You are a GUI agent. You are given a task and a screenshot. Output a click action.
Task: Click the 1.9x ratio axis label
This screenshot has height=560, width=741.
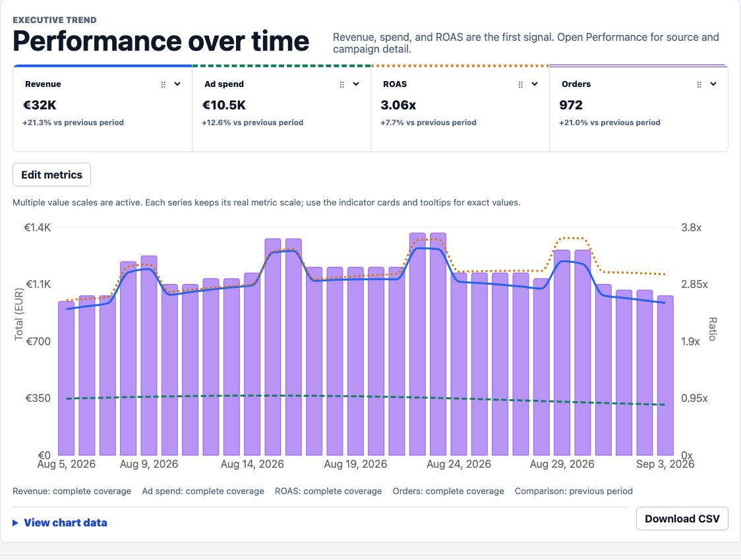click(690, 341)
